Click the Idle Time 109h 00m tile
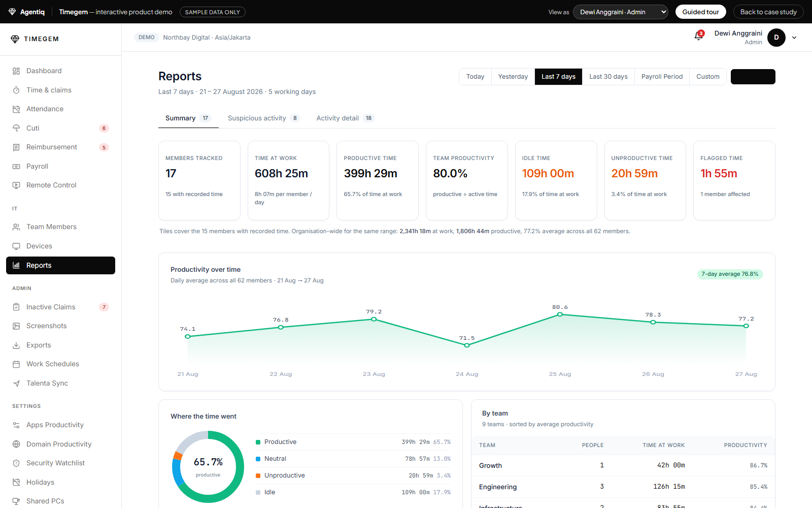The height and width of the screenshot is (508, 812). coord(556,180)
